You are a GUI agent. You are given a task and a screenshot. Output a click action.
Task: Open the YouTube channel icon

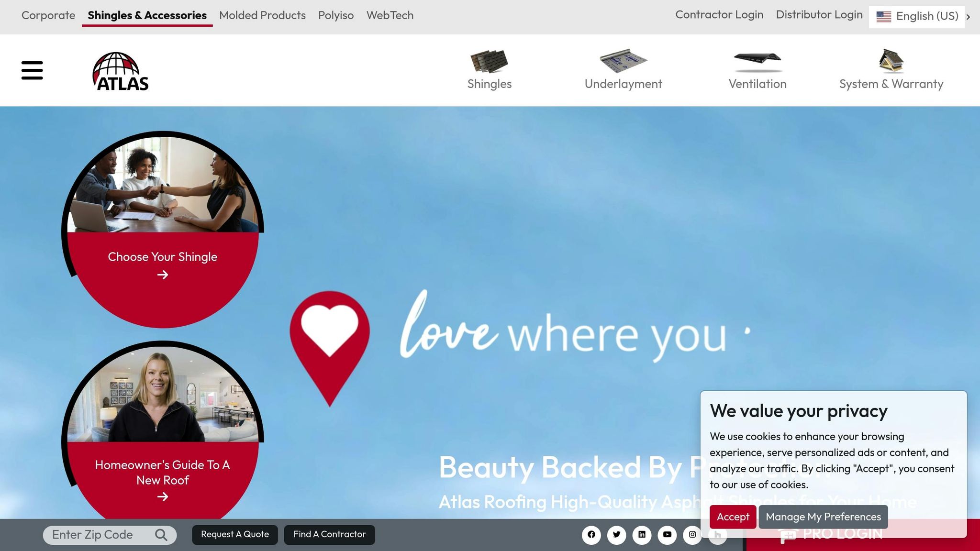(x=667, y=535)
